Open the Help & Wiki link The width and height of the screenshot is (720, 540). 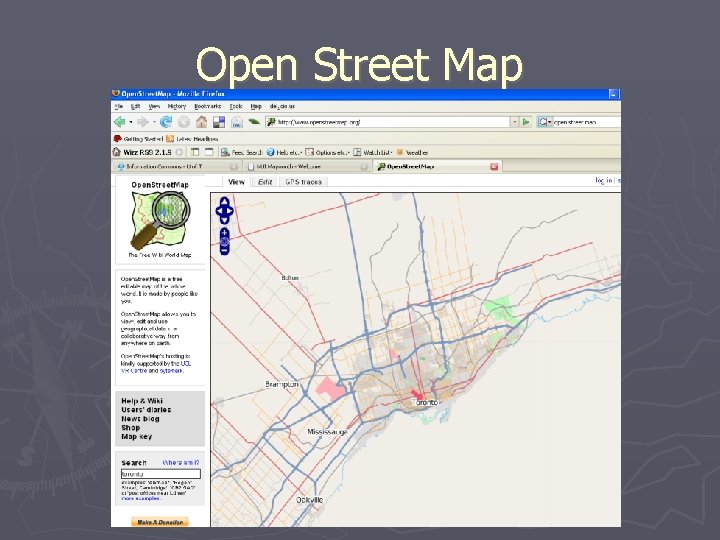tap(142, 400)
